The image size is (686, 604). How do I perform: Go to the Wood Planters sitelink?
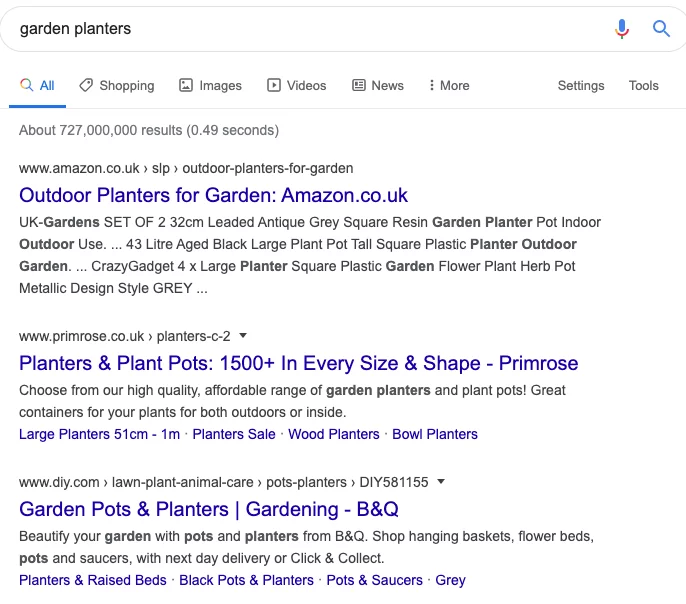click(332, 434)
